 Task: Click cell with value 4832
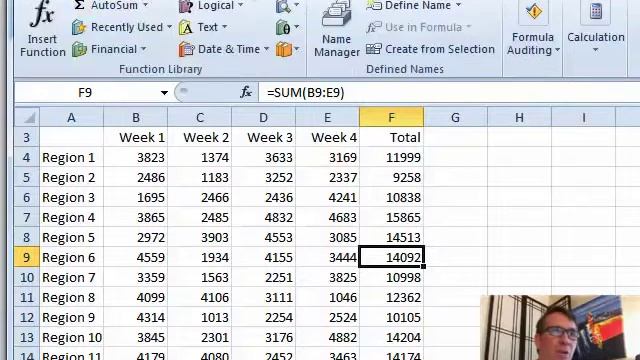pyautogui.click(x=264, y=218)
